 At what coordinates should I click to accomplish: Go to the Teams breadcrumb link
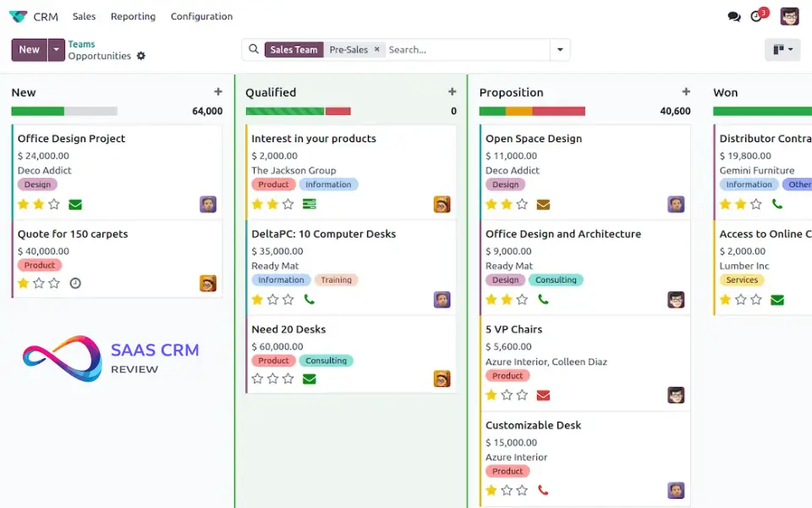click(82, 44)
